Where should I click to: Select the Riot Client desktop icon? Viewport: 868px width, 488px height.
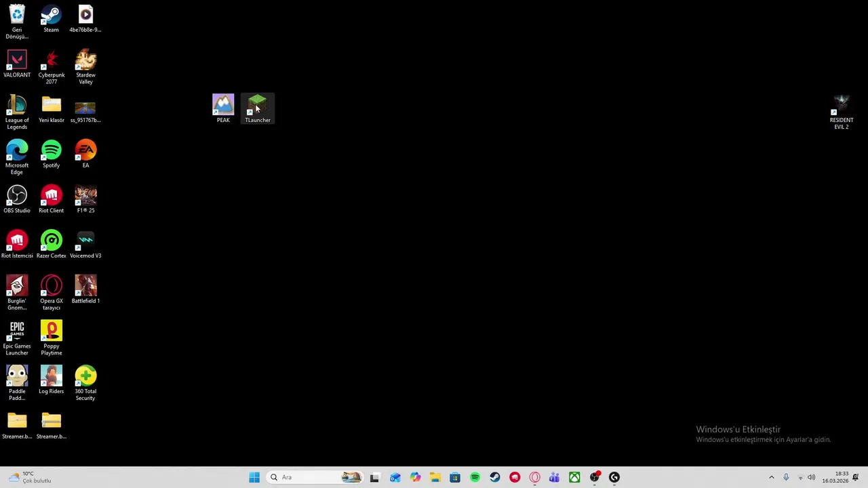51,199
